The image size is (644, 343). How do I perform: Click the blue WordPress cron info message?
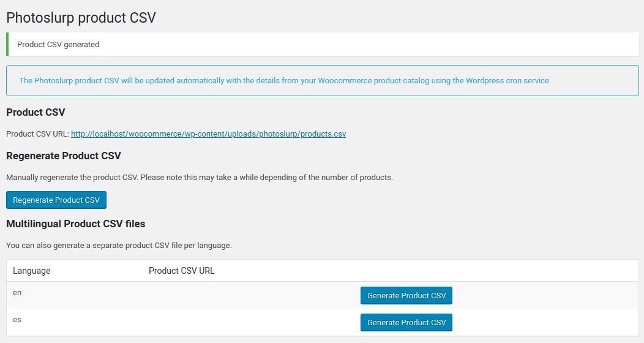pos(285,81)
